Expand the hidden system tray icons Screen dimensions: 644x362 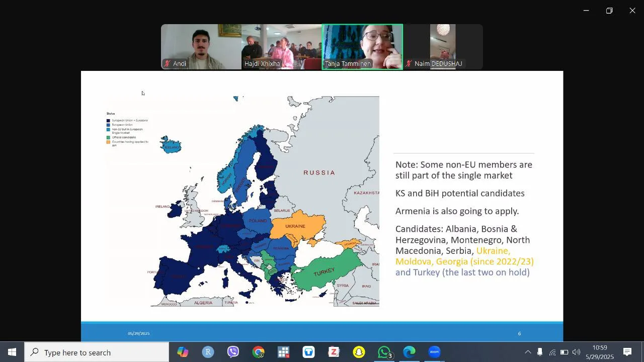(528, 352)
